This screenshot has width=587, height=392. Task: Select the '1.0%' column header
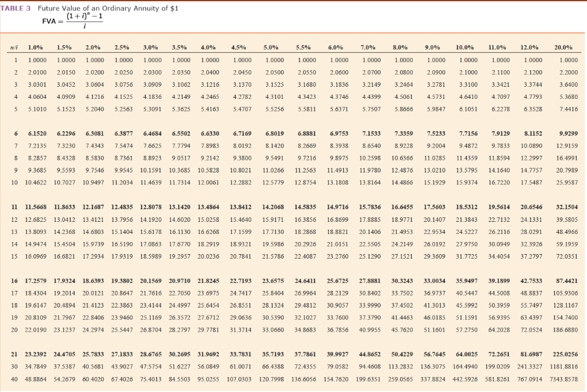(x=35, y=48)
